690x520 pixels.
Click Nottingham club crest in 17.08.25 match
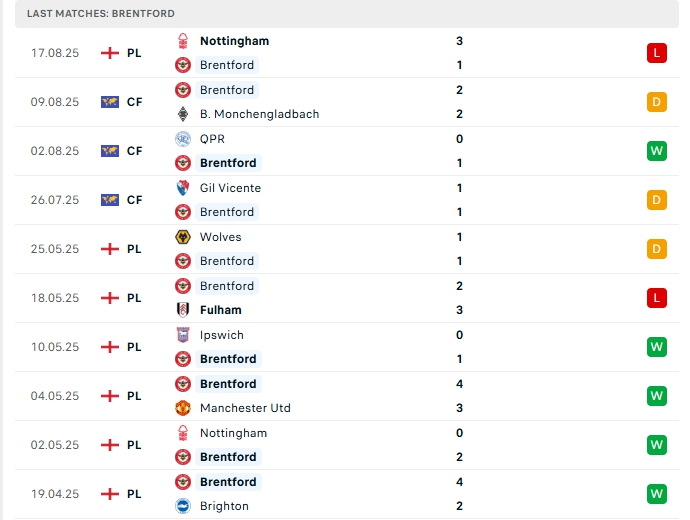[x=183, y=41]
